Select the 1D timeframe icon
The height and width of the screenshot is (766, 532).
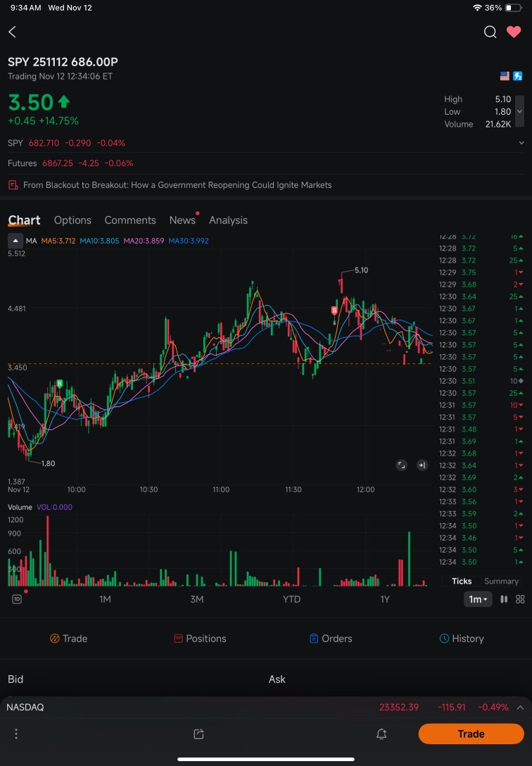click(x=17, y=599)
